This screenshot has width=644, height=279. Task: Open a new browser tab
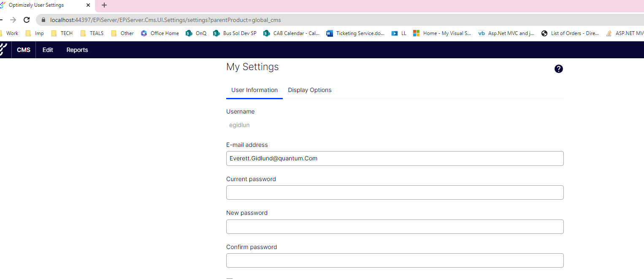104,5
